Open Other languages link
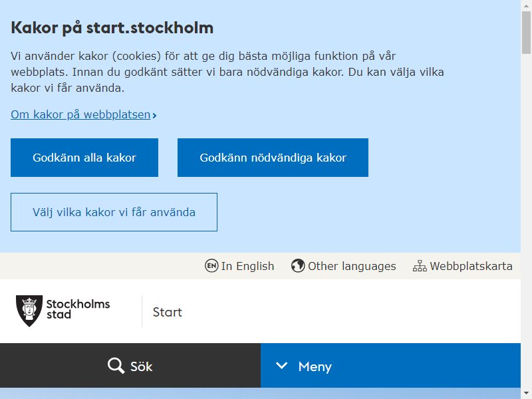Viewport: 532px width, 399px height. pos(352,266)
